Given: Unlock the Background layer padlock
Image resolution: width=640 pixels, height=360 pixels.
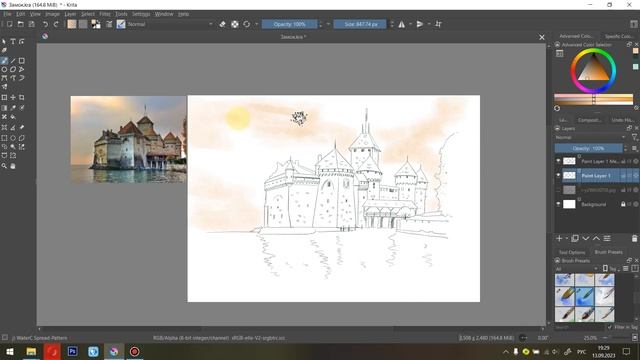Looking at the screenshot, I should [623, 204].
